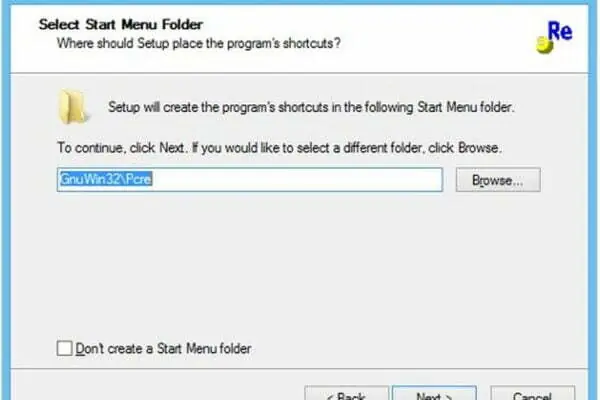Click the blue left window border
Image resolution: width=600 pixels, height=400 pixels.
[5, 200]
